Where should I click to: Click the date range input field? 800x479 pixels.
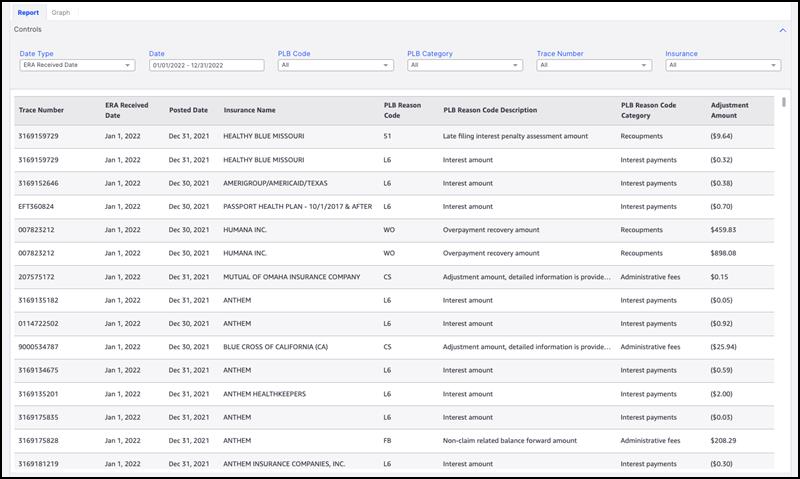[x=206, y=65]
